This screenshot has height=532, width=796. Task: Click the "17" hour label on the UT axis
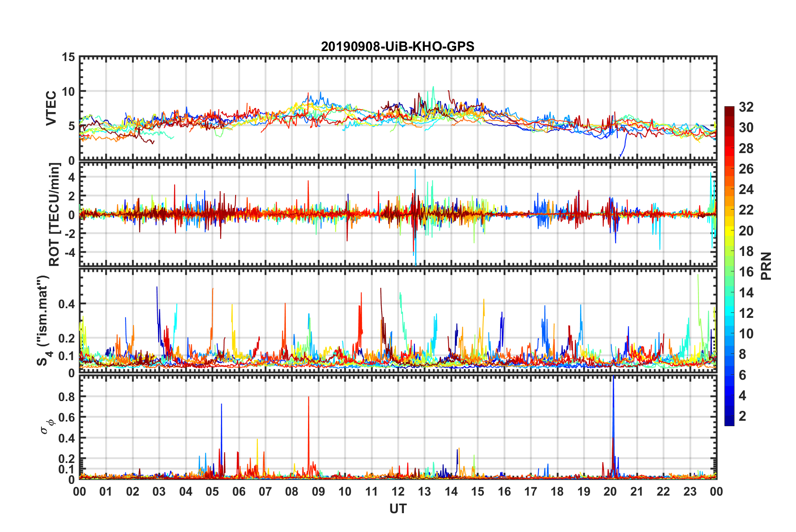click(x=531, y=491)
